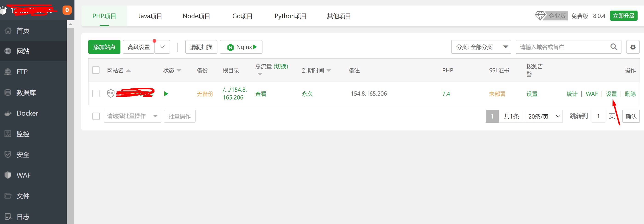Click the magnifier search icon
Image resolution: width=644 pixels, height=224 pixels.
[x=613, y=47]
